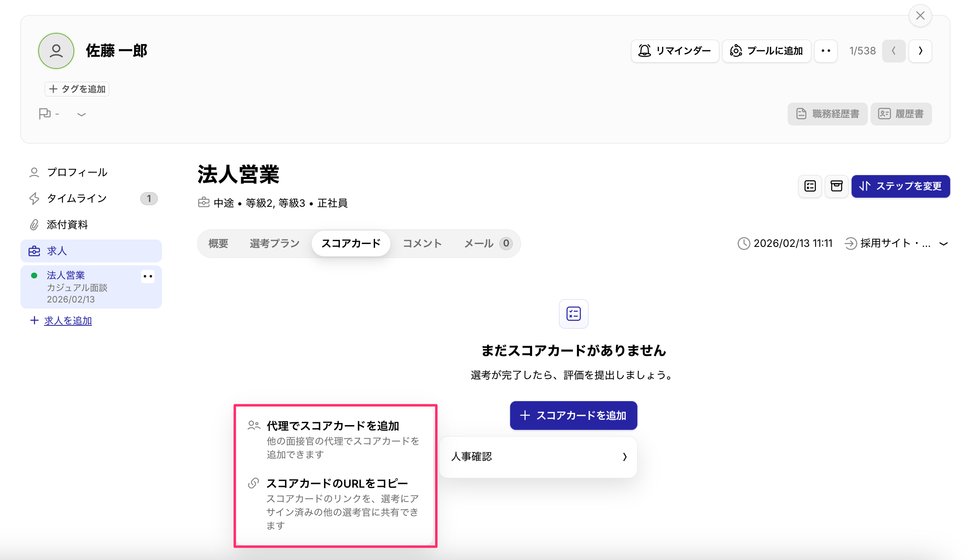Click the archive box icon button
This screenshot has width=979, height=560.
836,186
